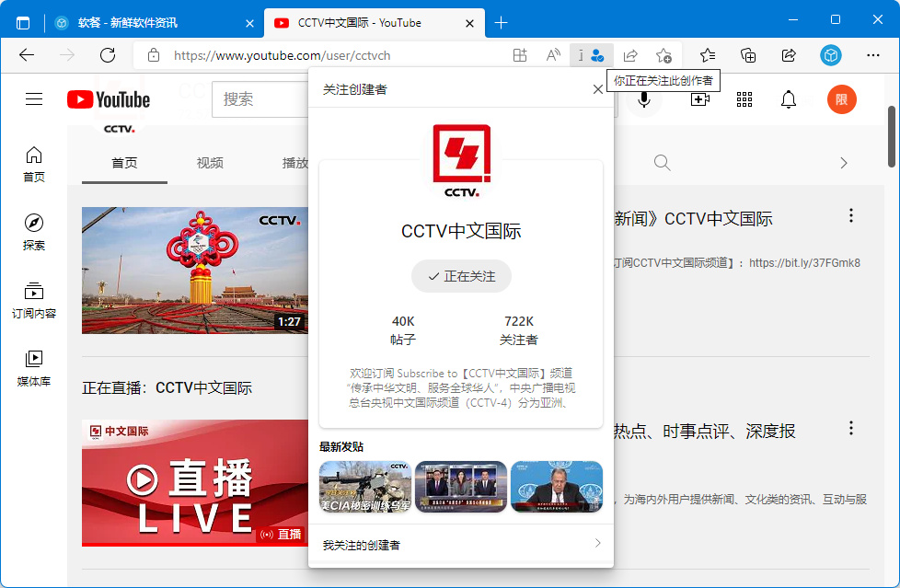Click the bit.ly subscription link

point(804,263)
